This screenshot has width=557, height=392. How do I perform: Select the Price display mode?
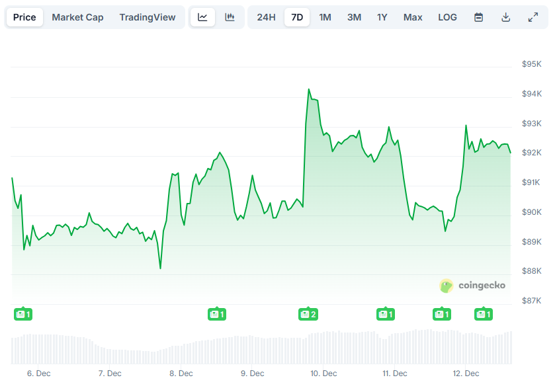click(x=24, y=17)
